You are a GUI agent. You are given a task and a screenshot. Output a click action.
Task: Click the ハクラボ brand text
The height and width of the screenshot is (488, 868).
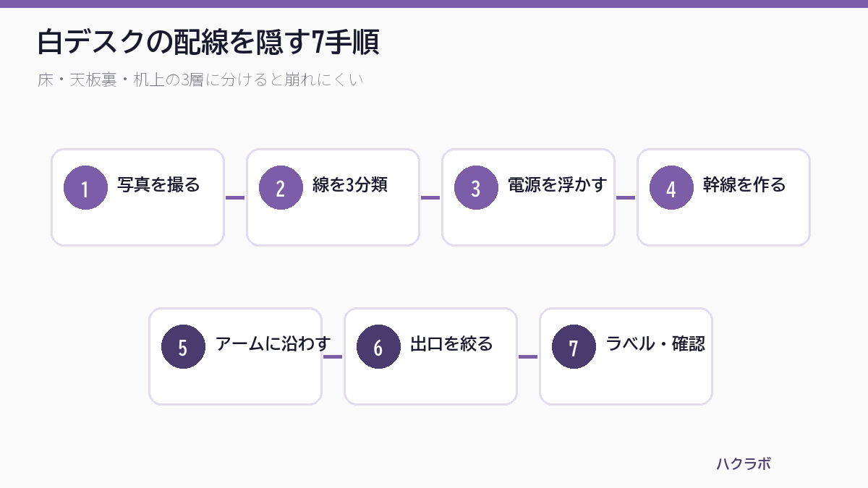coord(744,464)
